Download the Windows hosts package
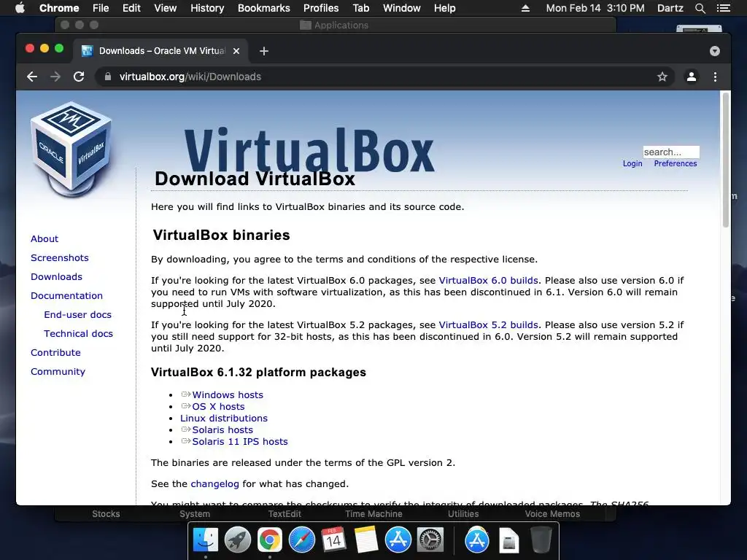Screen dimensions: 747x560 click(x=228, y=394)
